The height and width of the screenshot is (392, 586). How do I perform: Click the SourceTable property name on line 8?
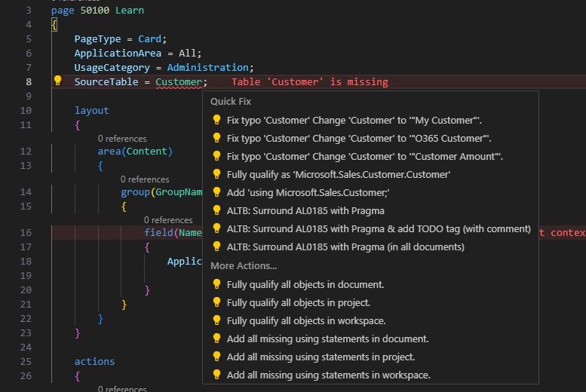106,82
